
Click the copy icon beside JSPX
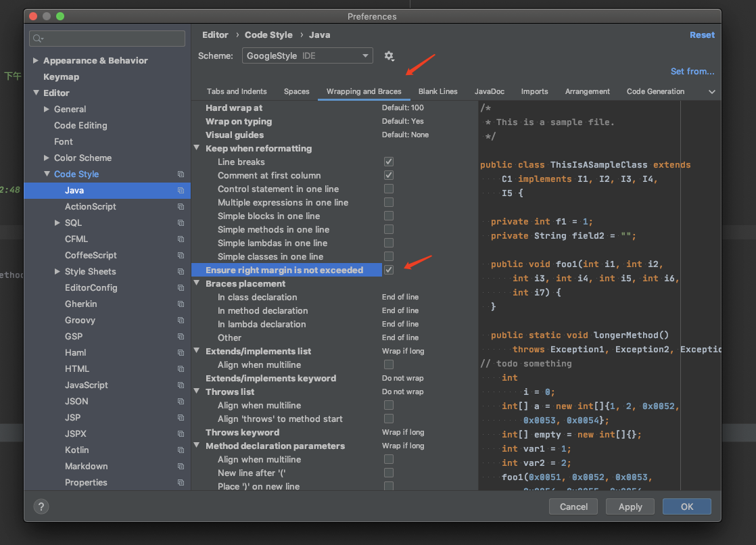pyautogui.click(x=181, y=433)
